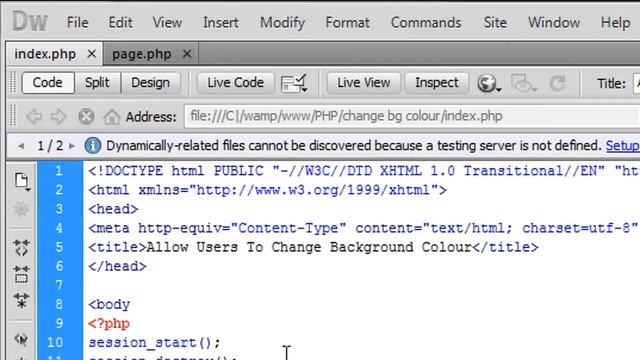
Task: Click the '<body' tag on line 8
Action: 109,304
